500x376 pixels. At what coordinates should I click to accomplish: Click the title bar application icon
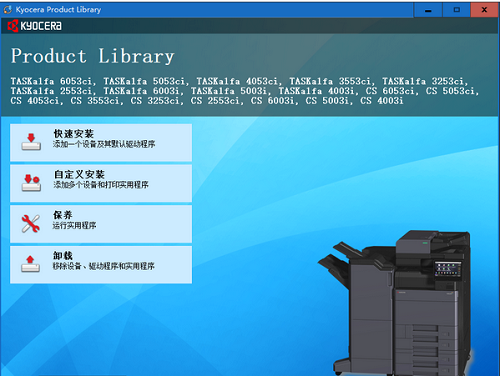8,10
